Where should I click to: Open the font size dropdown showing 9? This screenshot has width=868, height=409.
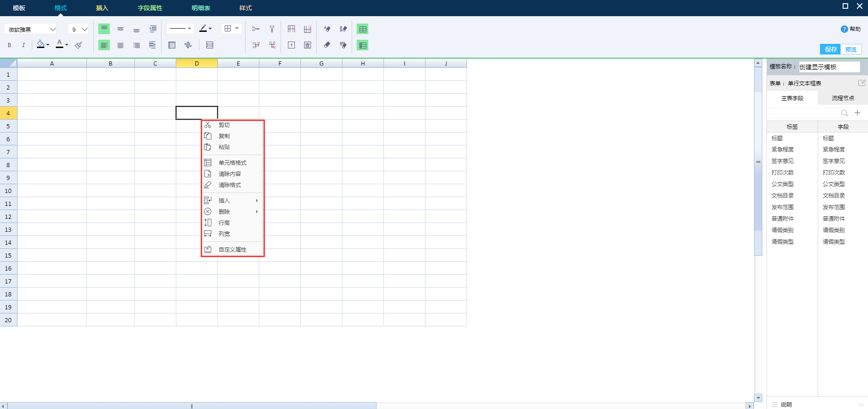click(x=78, y=30)
